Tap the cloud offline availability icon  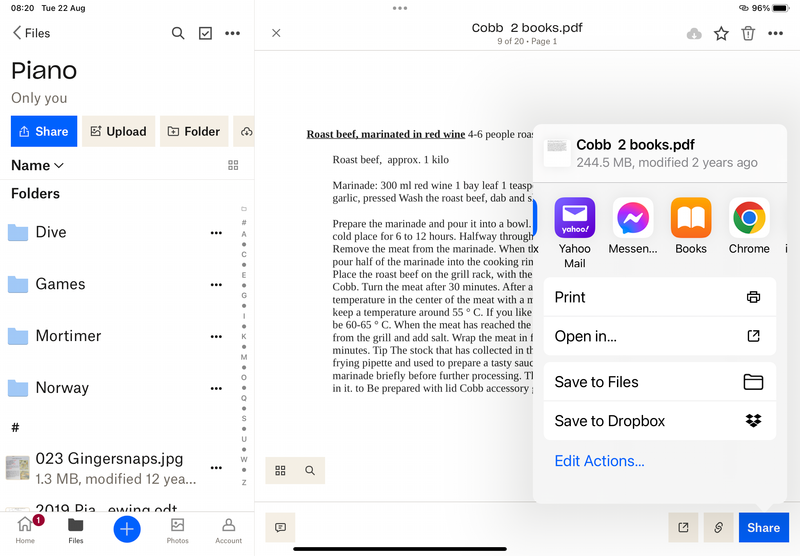(694, 33)
